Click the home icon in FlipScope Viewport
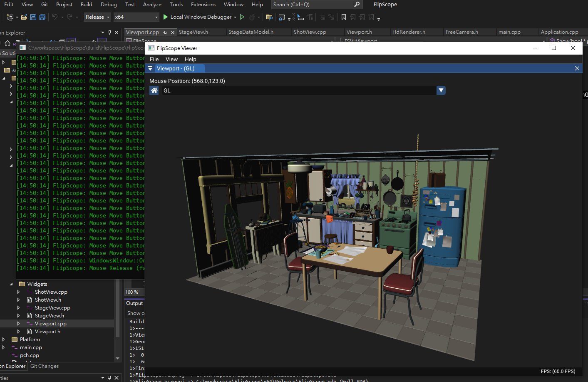The image size is (588, 382). [x=154, y=90]
